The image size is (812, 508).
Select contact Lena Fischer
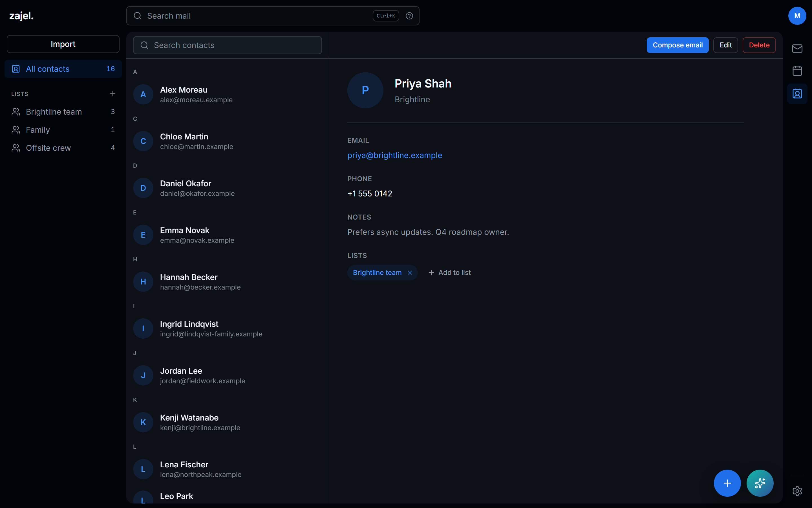(x=227, y=469)
